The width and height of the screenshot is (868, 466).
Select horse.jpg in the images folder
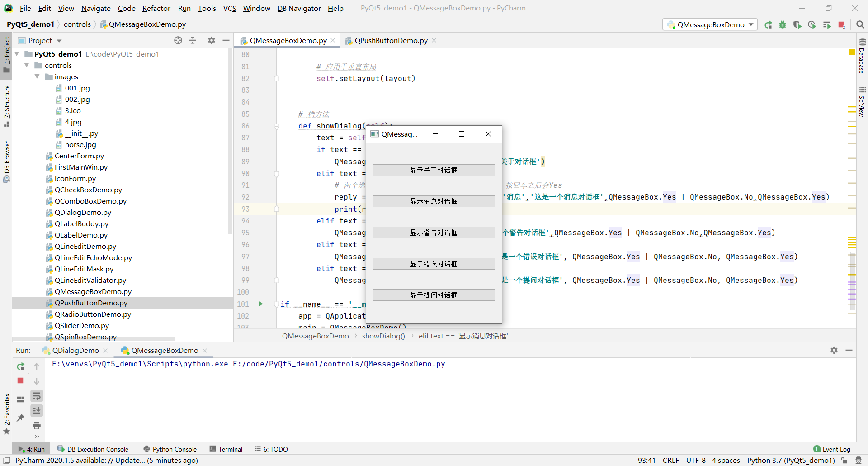tap(80, 145)
